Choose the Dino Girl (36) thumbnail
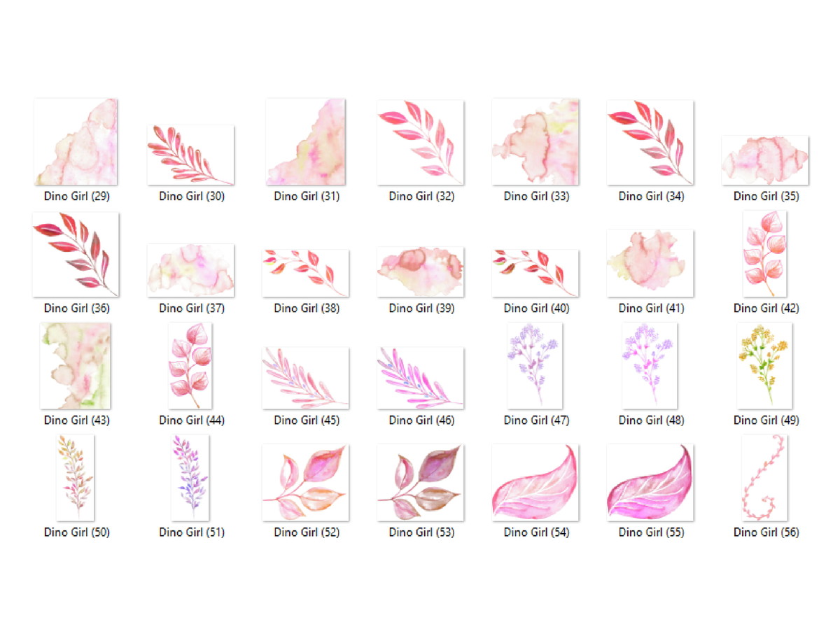The image size is (840, 629). 76,255
